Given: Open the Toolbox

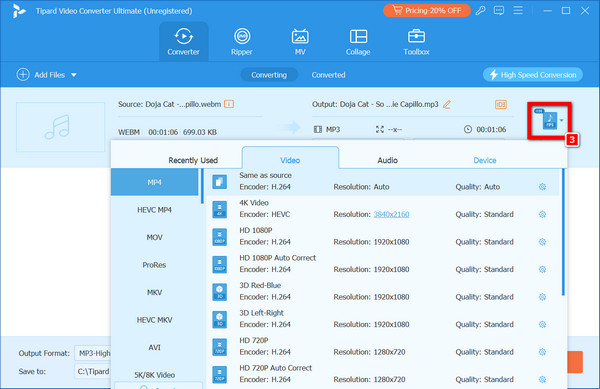Looking at the screenshot, I should pos(416,42).
